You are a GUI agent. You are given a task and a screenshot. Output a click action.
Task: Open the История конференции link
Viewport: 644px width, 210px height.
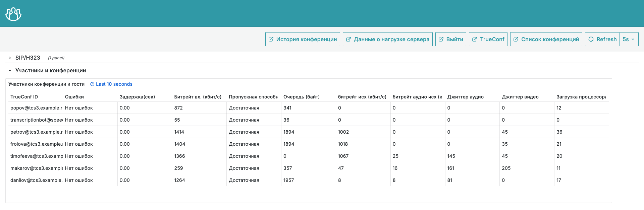tap(303, 39)
